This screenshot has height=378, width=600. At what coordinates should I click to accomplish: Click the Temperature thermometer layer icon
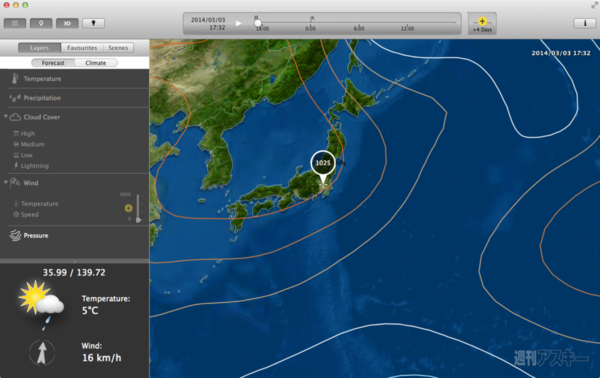pyautogui.click(x=15, y=78)
